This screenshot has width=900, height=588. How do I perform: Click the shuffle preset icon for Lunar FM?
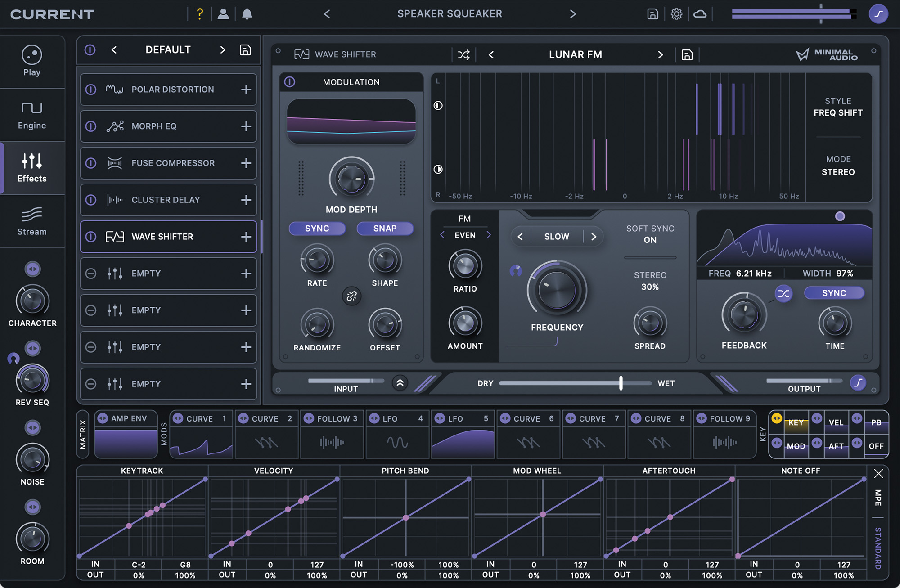click(464, 54)
